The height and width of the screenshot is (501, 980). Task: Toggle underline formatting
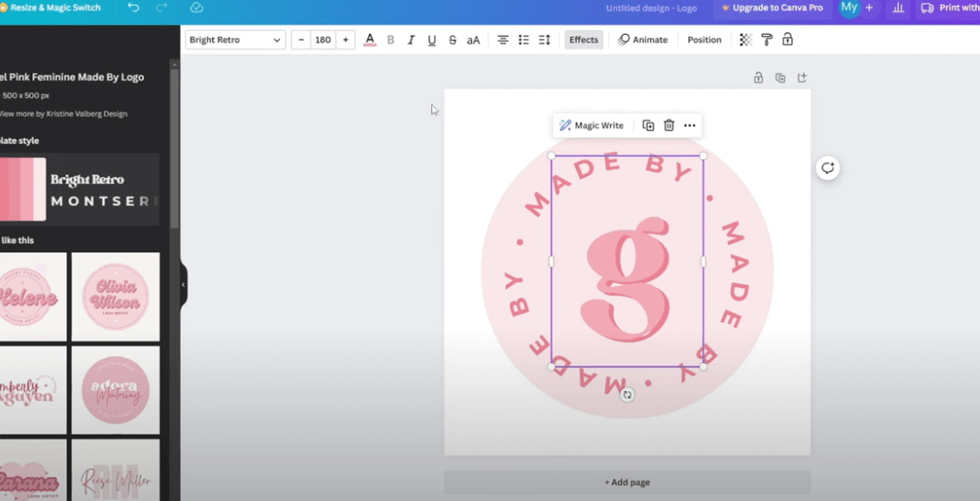pyautogui.click(x=432, y=40)
